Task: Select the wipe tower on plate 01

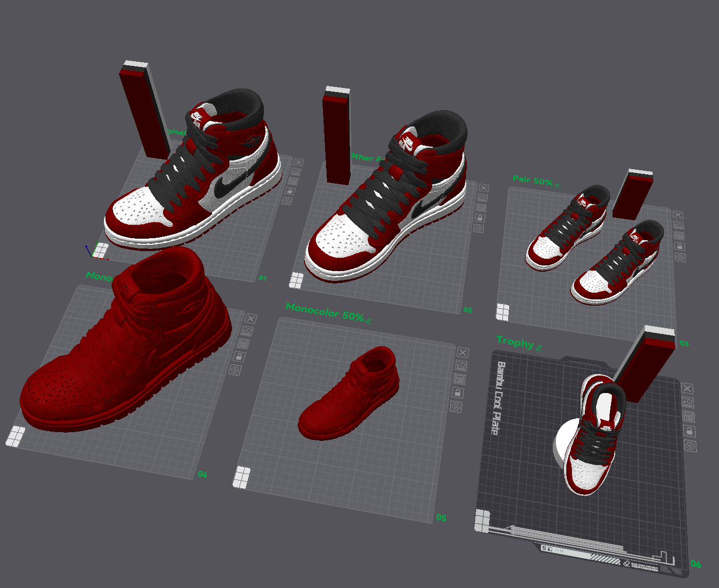Action: (143, 111)
